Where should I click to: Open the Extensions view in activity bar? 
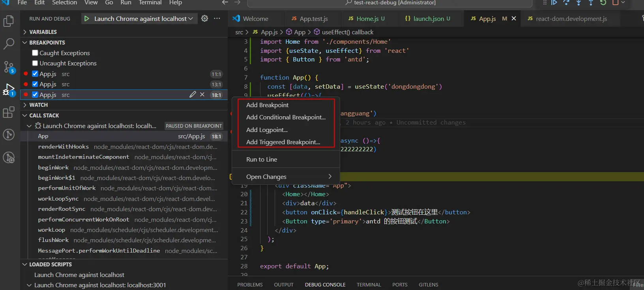pos(9,113)
